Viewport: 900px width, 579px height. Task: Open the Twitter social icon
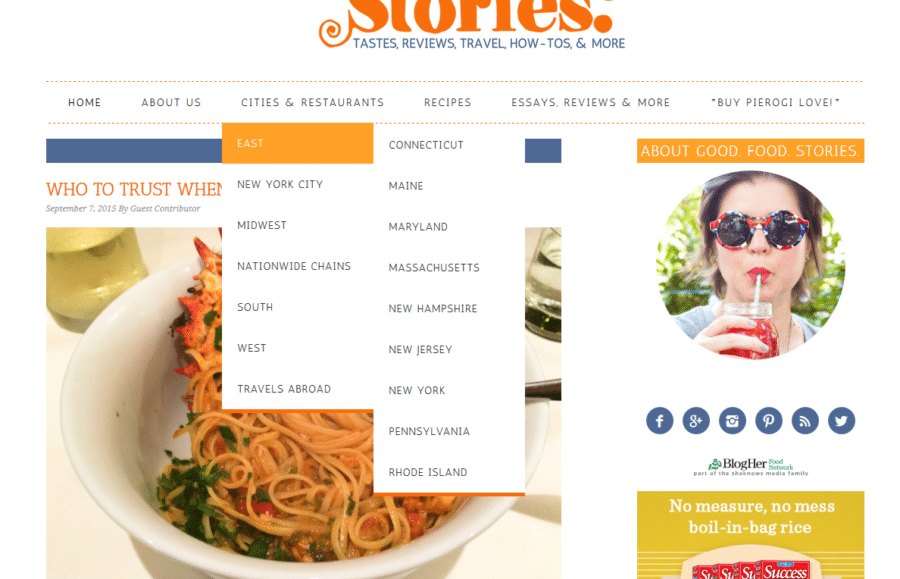coord(841,421)
